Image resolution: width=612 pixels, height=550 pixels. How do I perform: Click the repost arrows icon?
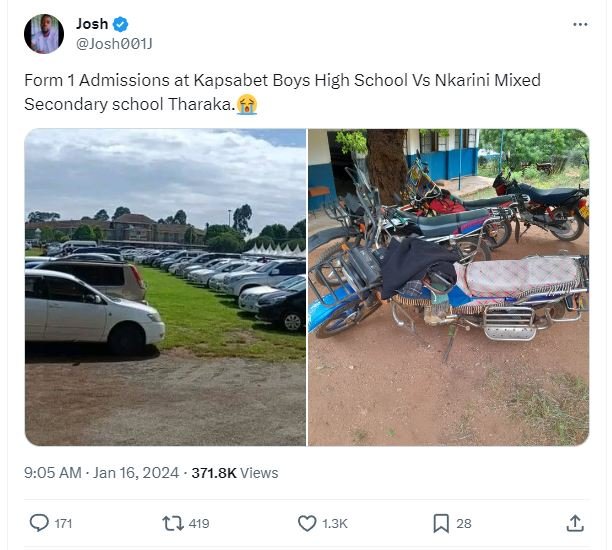click(x=171, y=522)
